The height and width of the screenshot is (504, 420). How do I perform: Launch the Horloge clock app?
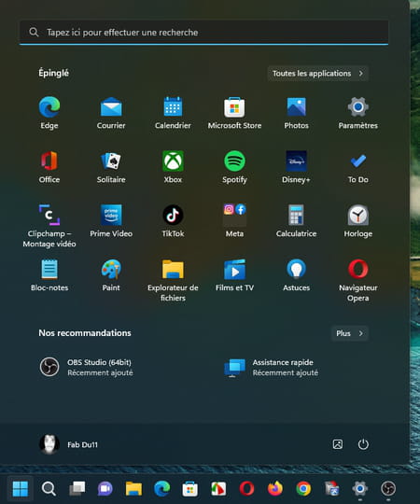pyautogui.click(x=358, y=220)
